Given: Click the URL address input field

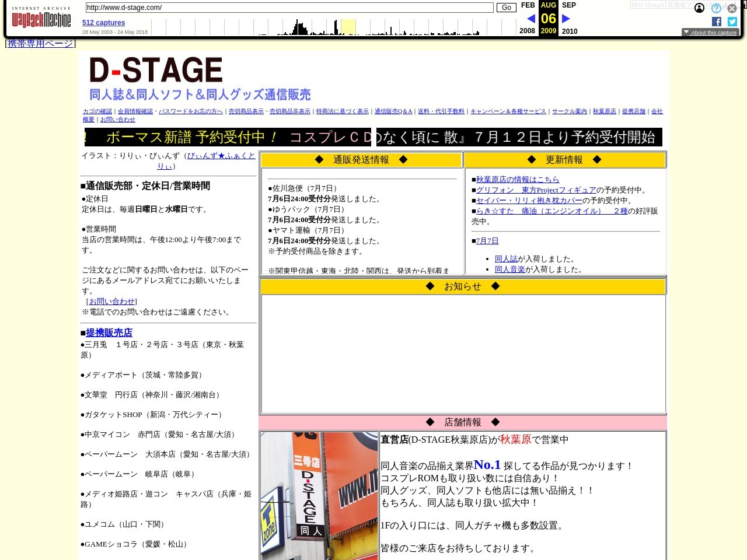Looking at the screenshot, I should tap(288, 8).
